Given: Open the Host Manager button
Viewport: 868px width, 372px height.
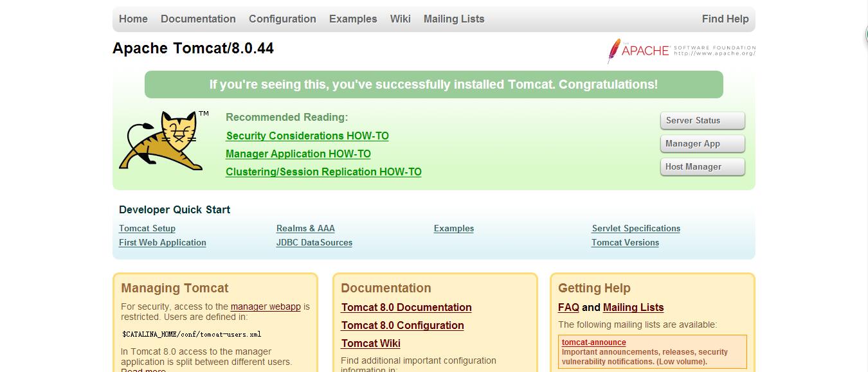Looking at the screenshot, I should [x=702, y=167].
